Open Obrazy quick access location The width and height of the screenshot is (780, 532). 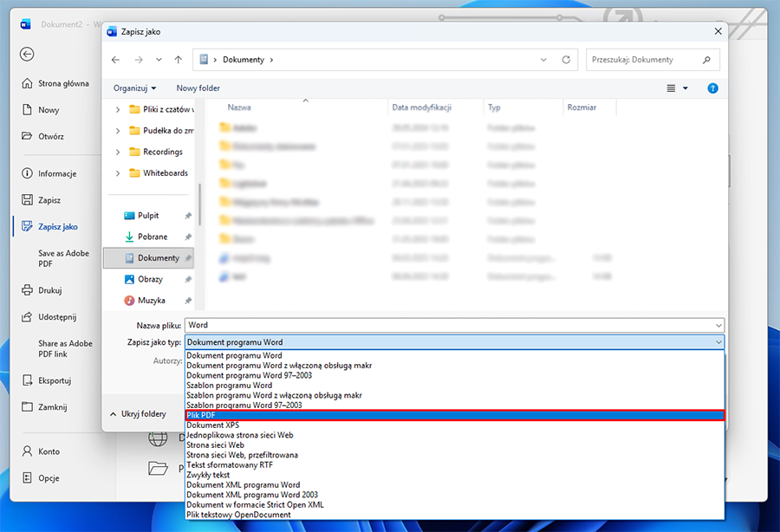(150, 279)
